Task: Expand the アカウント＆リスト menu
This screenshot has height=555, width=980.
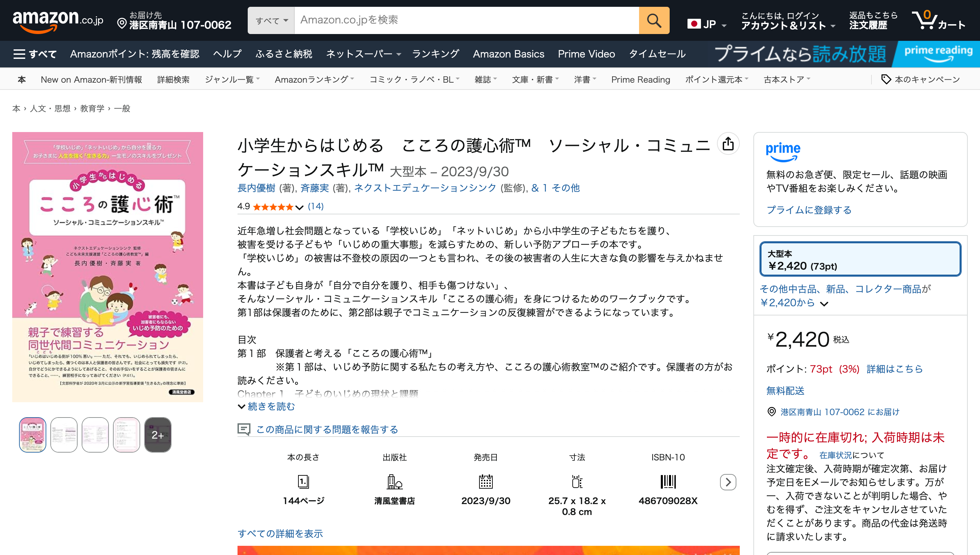Action: coord(788,21)
